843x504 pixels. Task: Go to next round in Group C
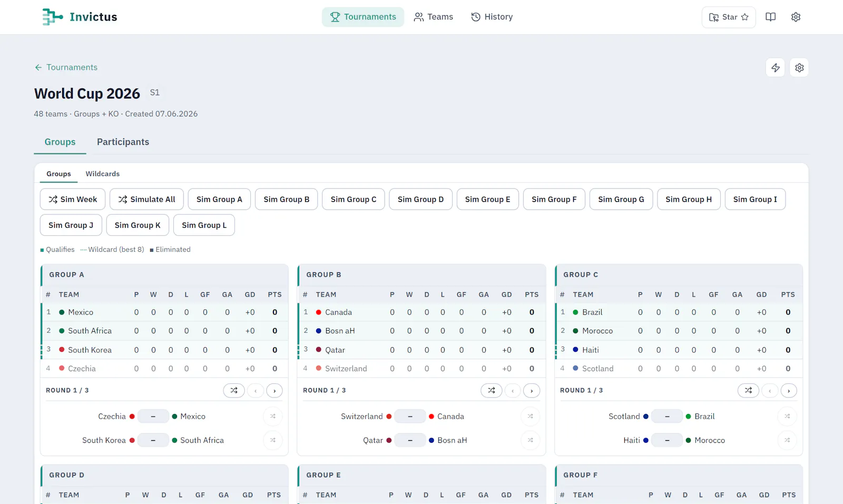(x=789, y=390)
